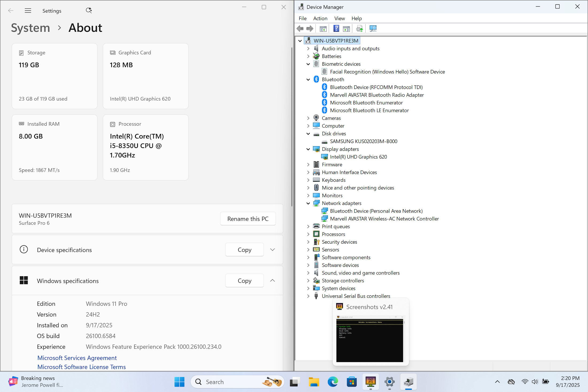Show hidden icons in system tray
Viewport: 588px width, 392px height.
tap(497, 382)
